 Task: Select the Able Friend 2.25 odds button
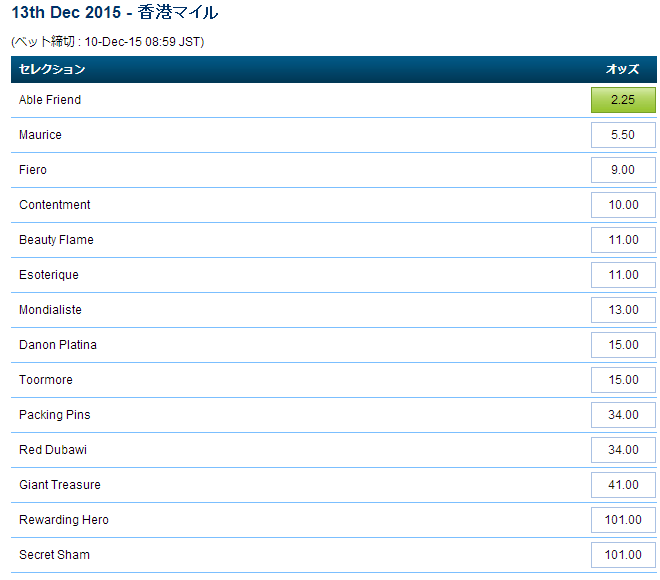623,100
